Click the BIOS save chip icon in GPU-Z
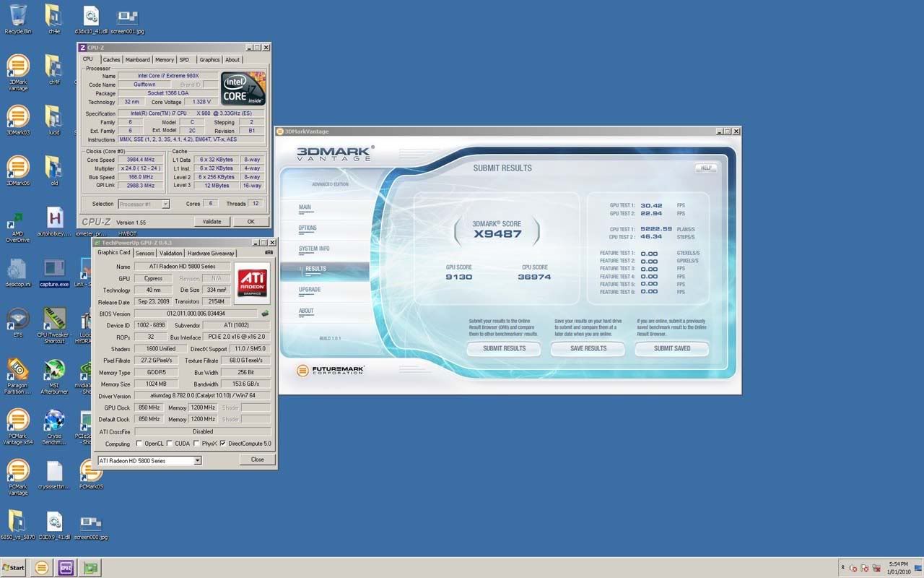This screenshot has width=924, height=578. 265,314
